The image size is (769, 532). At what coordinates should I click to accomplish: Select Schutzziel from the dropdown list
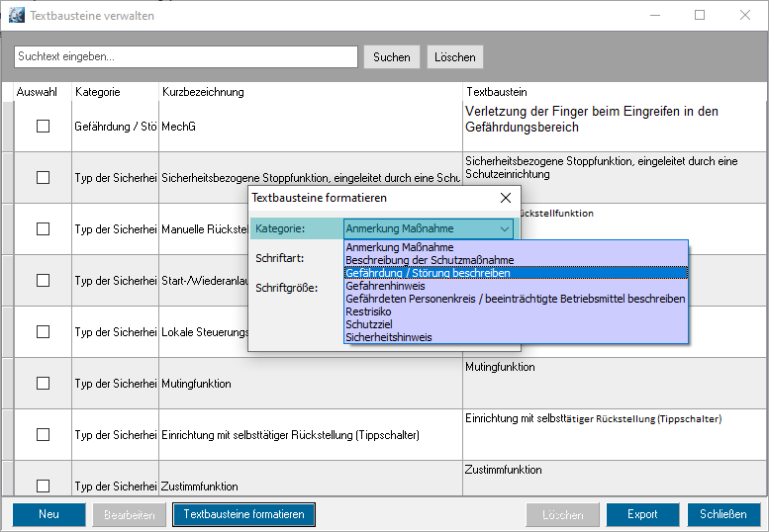[371, 324]
